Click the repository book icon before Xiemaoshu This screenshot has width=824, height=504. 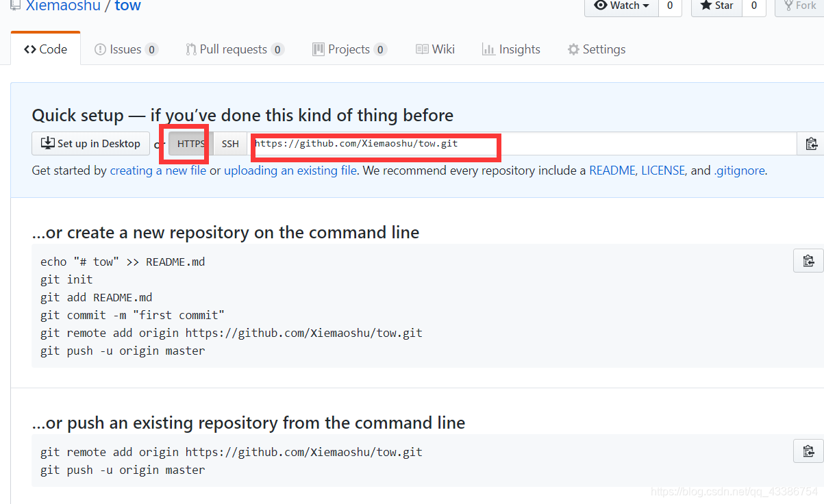[16, 5]
